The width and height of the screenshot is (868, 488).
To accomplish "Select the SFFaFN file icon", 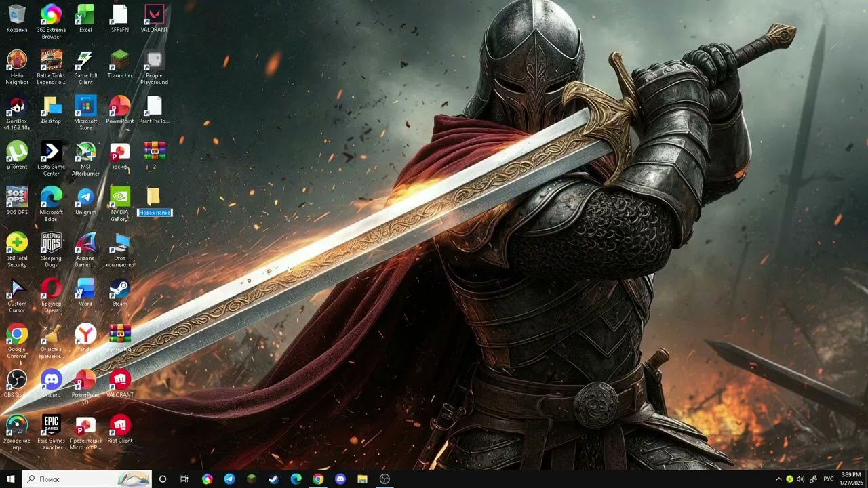I will click(120, 14).
